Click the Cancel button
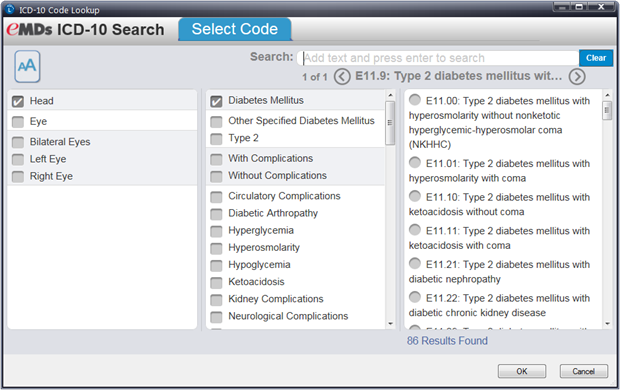The image size is (620, 390). click(x=584, y=371)
